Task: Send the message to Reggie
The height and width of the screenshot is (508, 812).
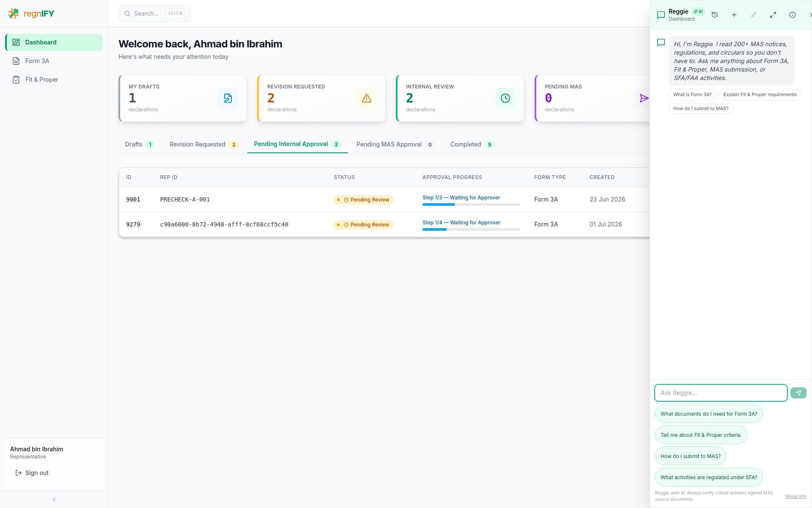Action: pyautogui.click(x=798, y=393)
